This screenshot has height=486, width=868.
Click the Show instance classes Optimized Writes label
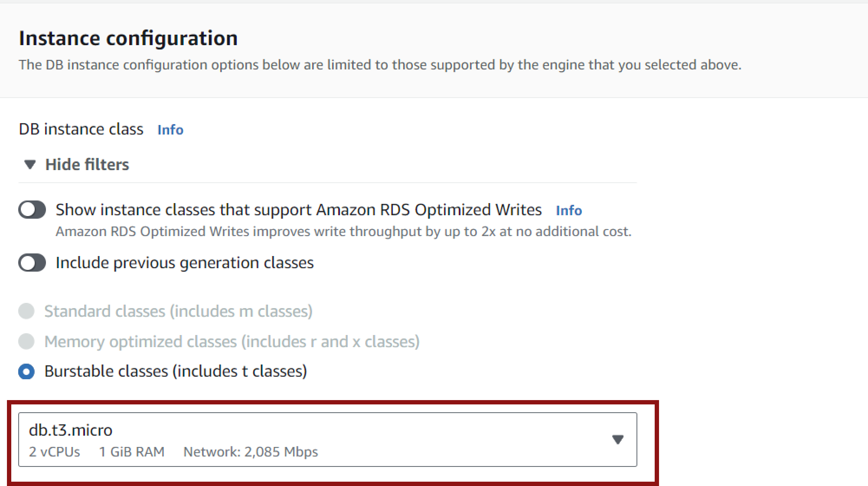(x=299, y=210)
